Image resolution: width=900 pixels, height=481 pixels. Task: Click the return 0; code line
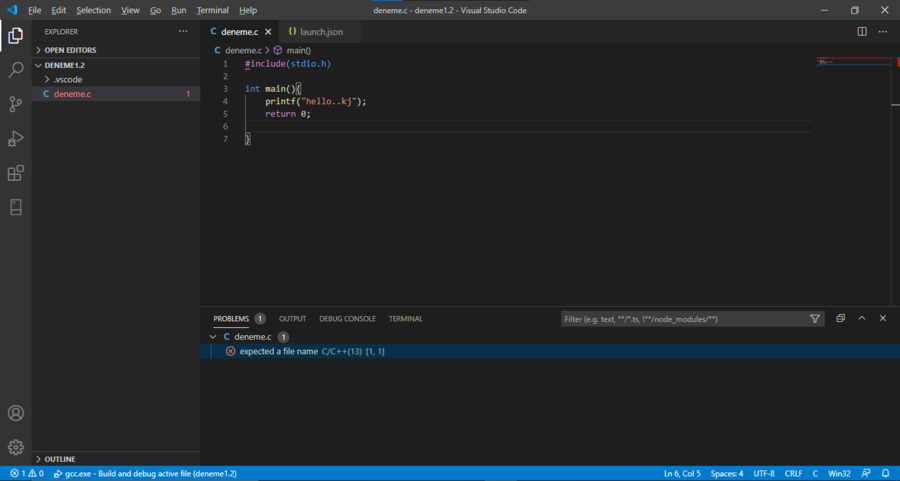point(288,114)
